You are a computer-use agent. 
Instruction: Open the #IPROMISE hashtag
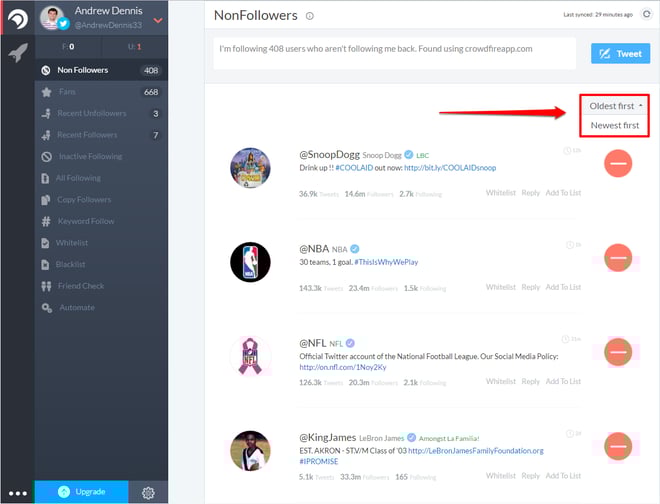coord(319,461)
